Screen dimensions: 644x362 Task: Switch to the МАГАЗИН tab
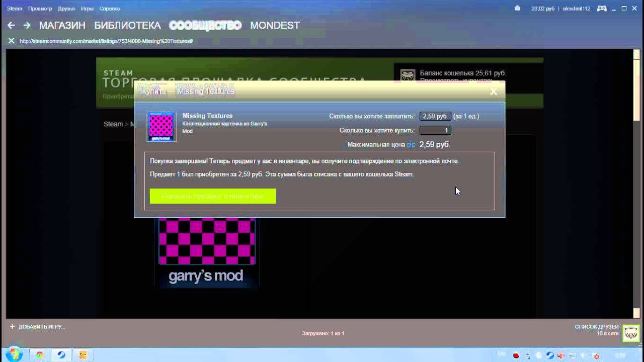click(62, 25)
